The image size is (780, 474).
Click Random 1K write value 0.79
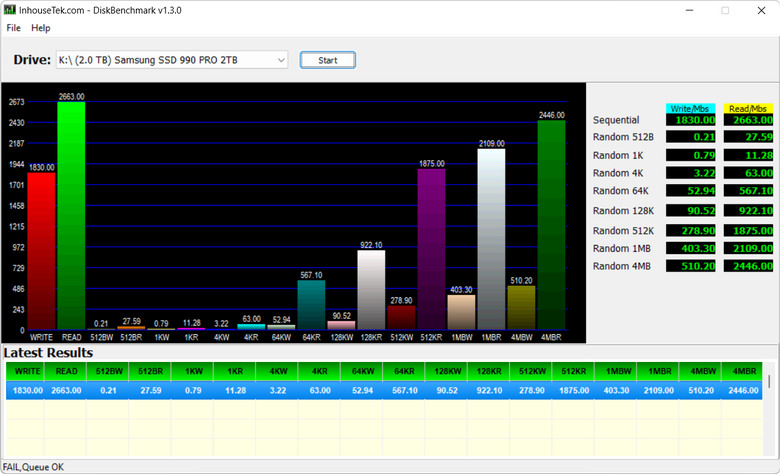(x=690, y=155)
